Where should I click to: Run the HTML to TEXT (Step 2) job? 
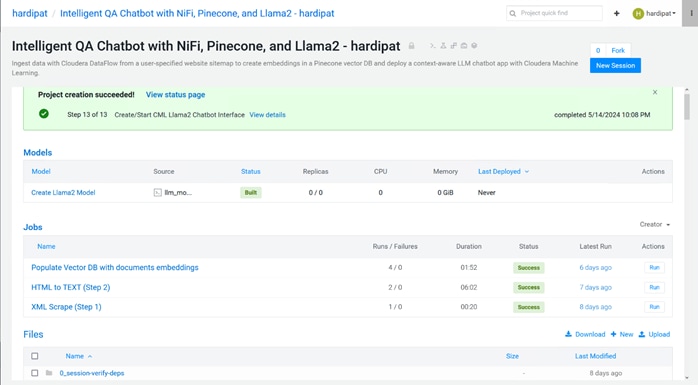[x=654, y=288]
